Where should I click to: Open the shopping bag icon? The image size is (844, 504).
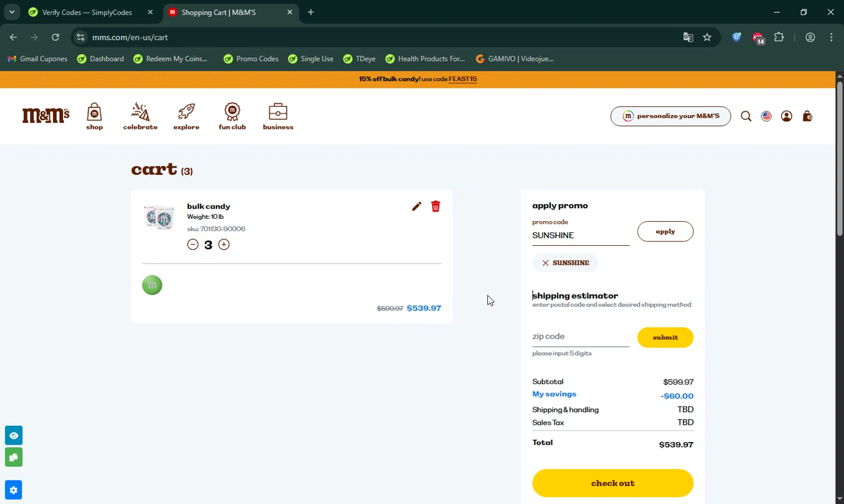807,116
